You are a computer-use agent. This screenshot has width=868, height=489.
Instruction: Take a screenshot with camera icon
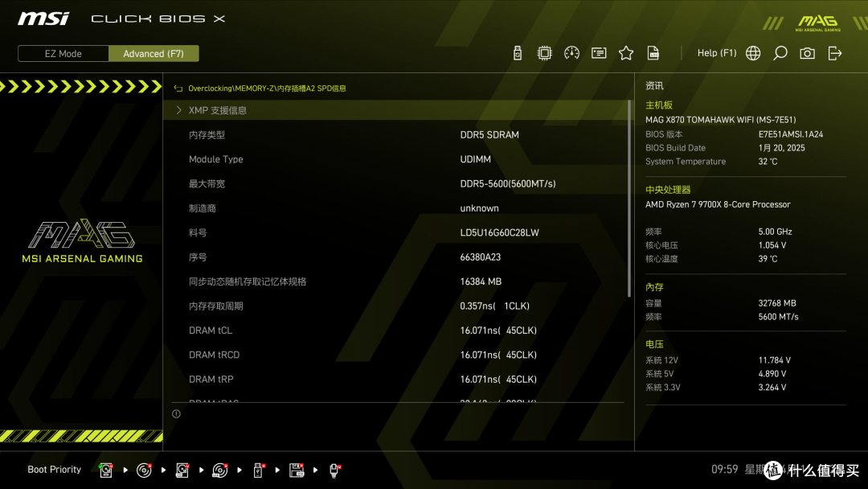pos(807,53)
